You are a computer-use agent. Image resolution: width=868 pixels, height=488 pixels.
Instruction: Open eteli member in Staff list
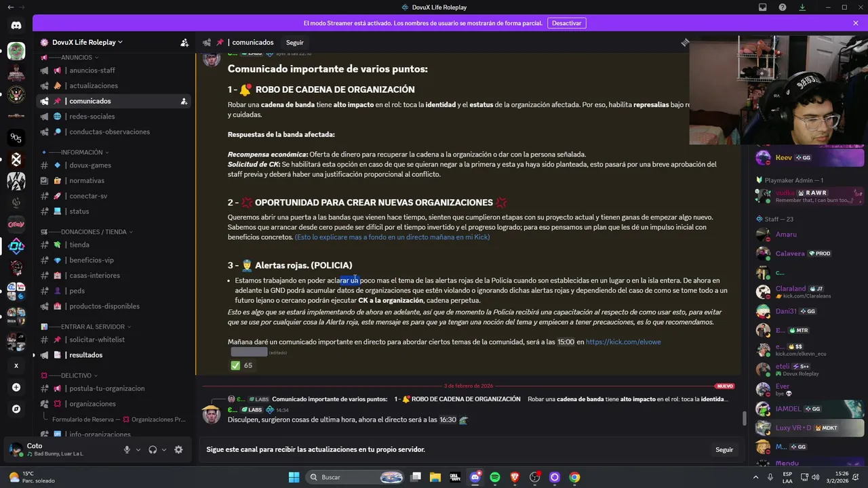click(x=810, y=369)
